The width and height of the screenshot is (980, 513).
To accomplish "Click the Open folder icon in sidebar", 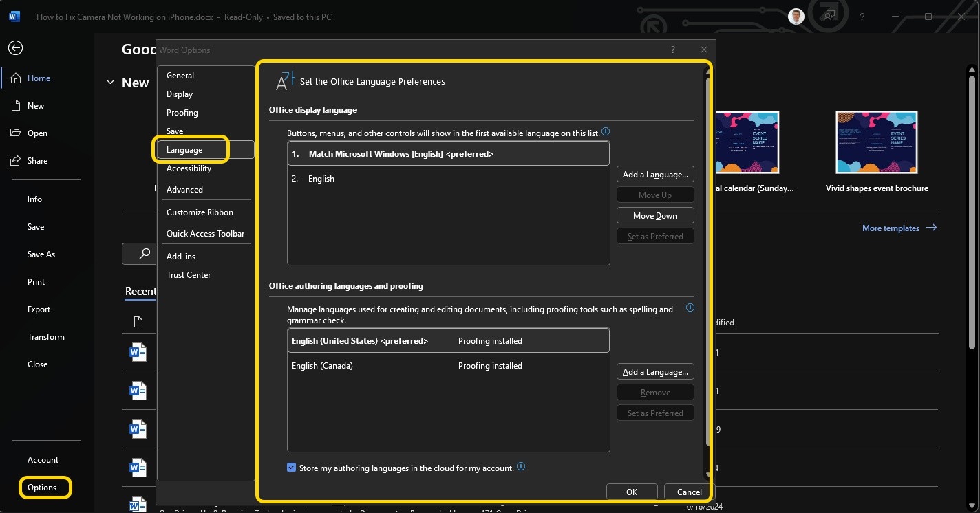I will point(16,133).
